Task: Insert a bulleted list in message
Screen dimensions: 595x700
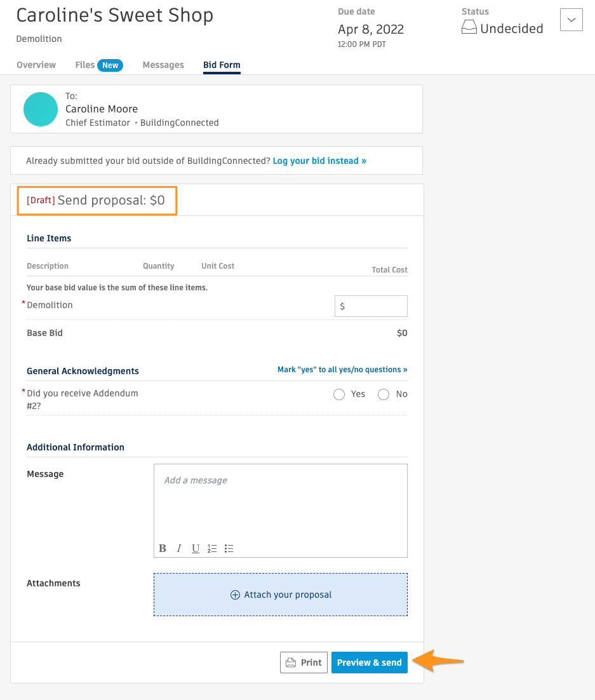Action: coord(229,548)
